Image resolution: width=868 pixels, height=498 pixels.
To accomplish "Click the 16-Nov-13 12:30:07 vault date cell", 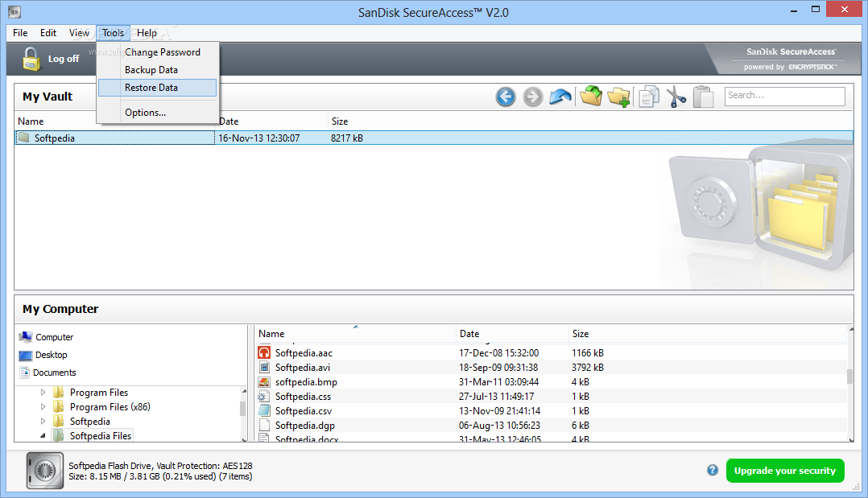I will click(x=259, y=138).
